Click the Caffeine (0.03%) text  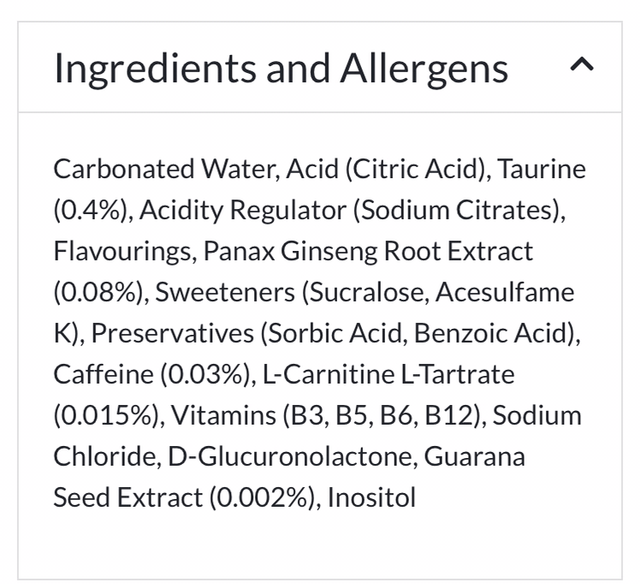pyautogui.click(x=152, y=375)
